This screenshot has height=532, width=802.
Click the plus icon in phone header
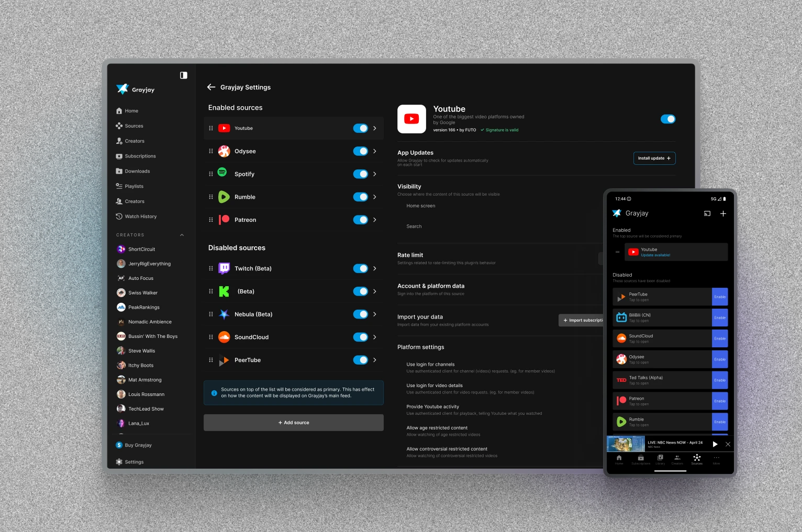coord(723,213)
